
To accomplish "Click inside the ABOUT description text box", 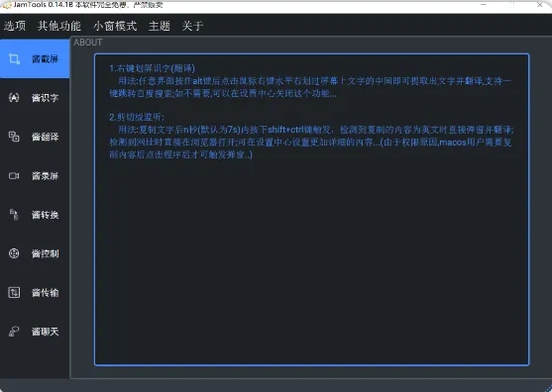I will (x=311, y=210).
